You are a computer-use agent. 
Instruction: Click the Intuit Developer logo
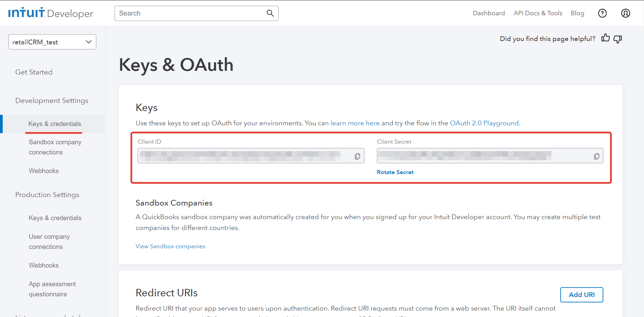[x=51, y=13]
